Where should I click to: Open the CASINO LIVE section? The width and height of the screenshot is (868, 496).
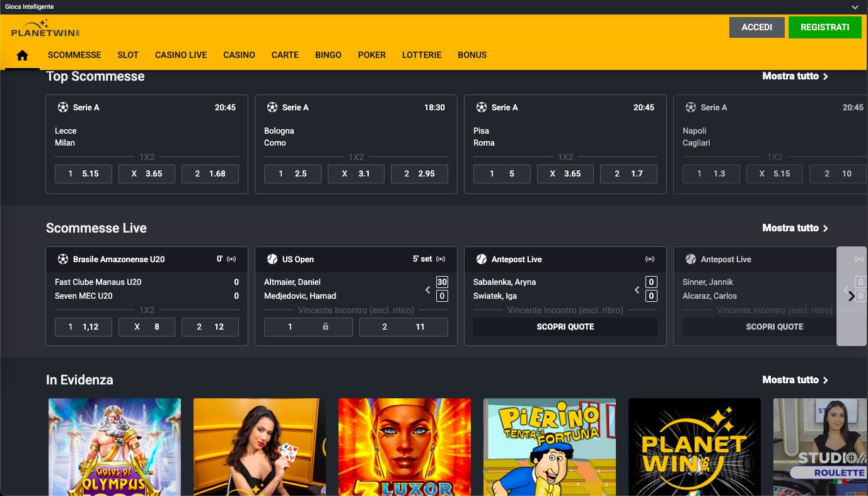(181, 55)
